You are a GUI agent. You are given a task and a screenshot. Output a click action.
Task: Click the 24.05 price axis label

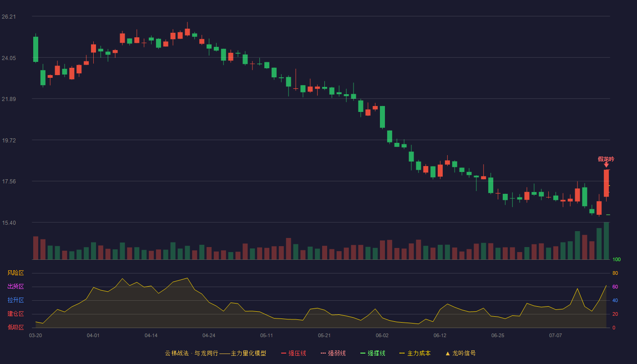click(9, 58)
